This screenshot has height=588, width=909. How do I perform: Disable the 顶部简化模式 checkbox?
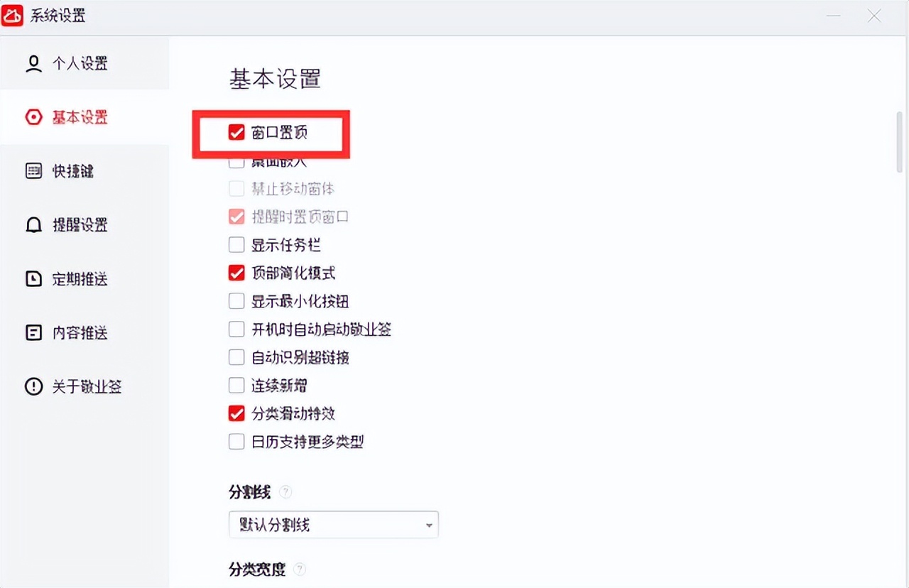point(236,273)
